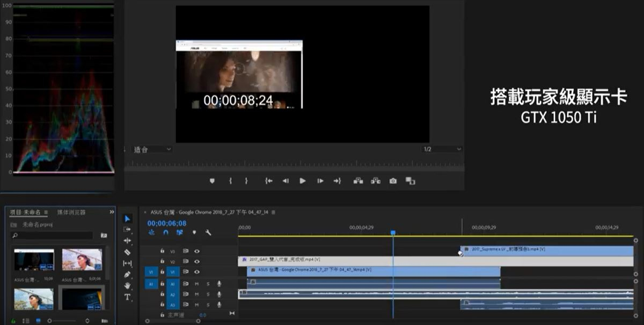Screen dimensions: 644x325
Task: Play the program monitor
Action: click(x=303, y=181)
